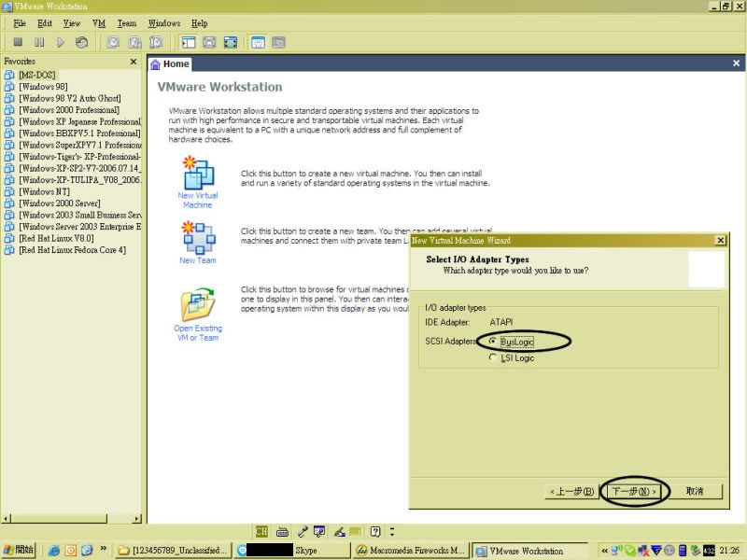Click the Suspend pause toolbar icon
The height and width of the screenshot is (560, 747).
point(39,42)
